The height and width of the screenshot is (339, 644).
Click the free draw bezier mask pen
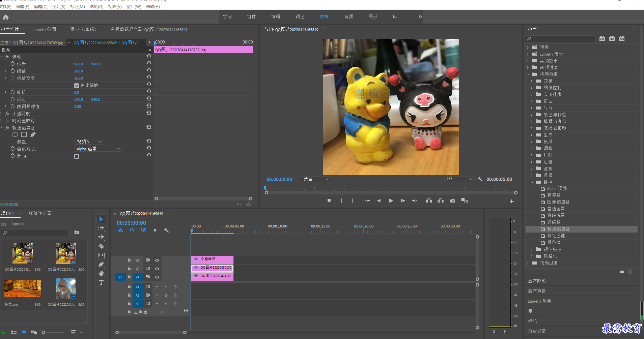click(33, 134)
